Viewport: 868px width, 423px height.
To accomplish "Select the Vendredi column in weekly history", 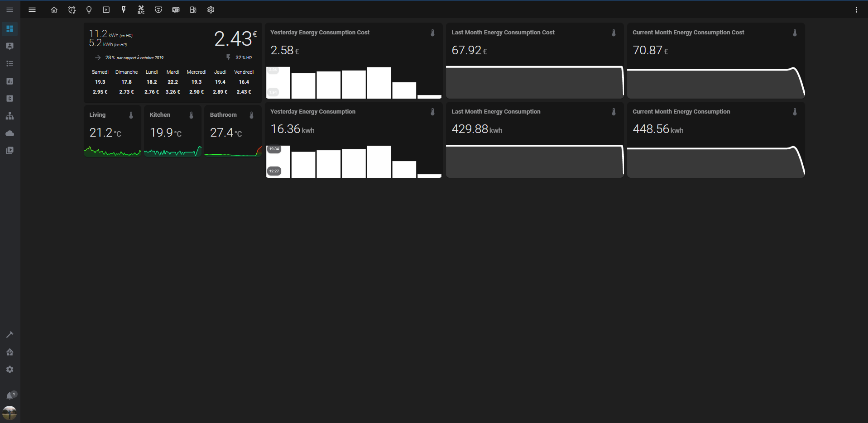I will (244, 82).
